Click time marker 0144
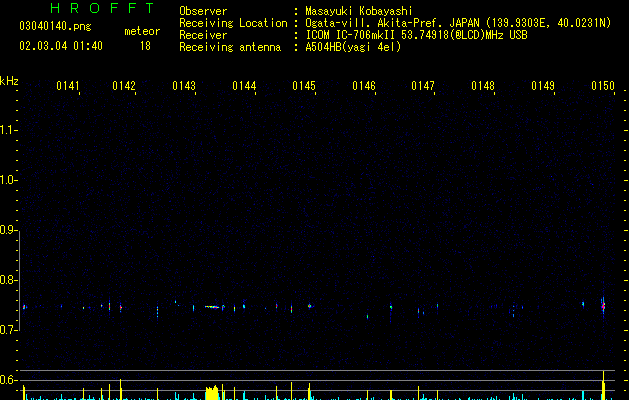This screenshot has width=629, height=400. click(x=244, y=86)
